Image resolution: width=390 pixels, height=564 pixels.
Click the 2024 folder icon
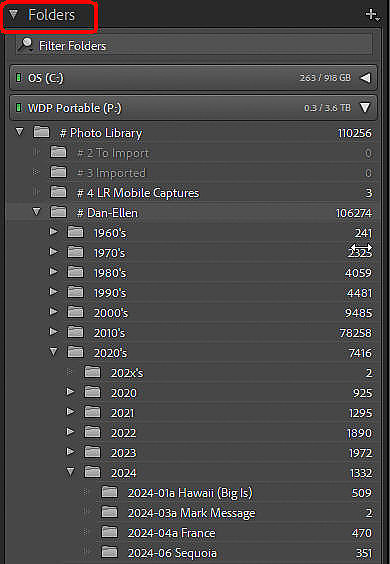92,472
